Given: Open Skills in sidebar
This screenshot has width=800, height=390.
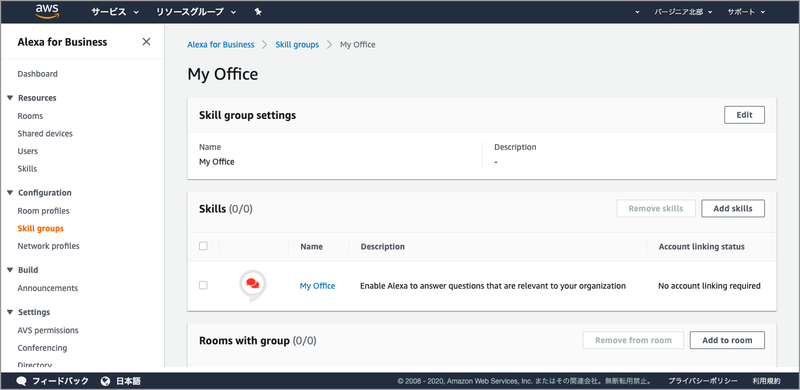Looking at the screenshot, I should click(x=27, y=168).
